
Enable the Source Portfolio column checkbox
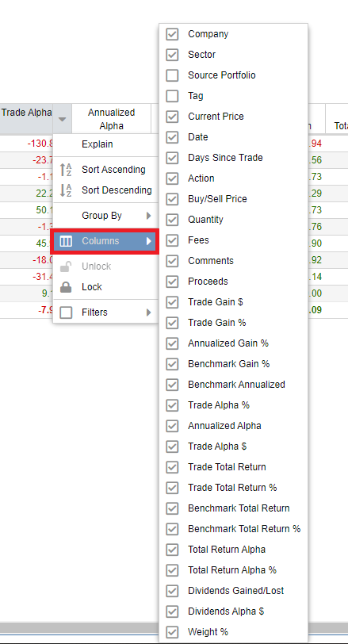click(172, 75)
